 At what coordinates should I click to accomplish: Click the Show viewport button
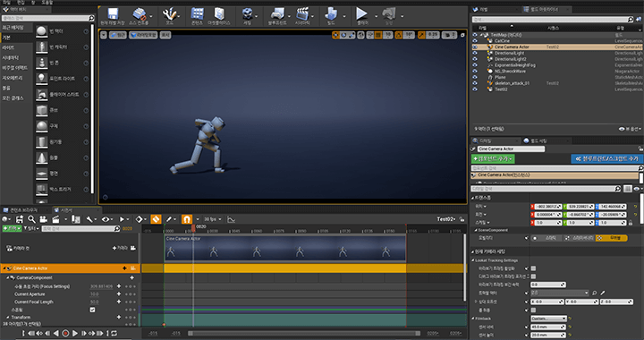[165, 35]
